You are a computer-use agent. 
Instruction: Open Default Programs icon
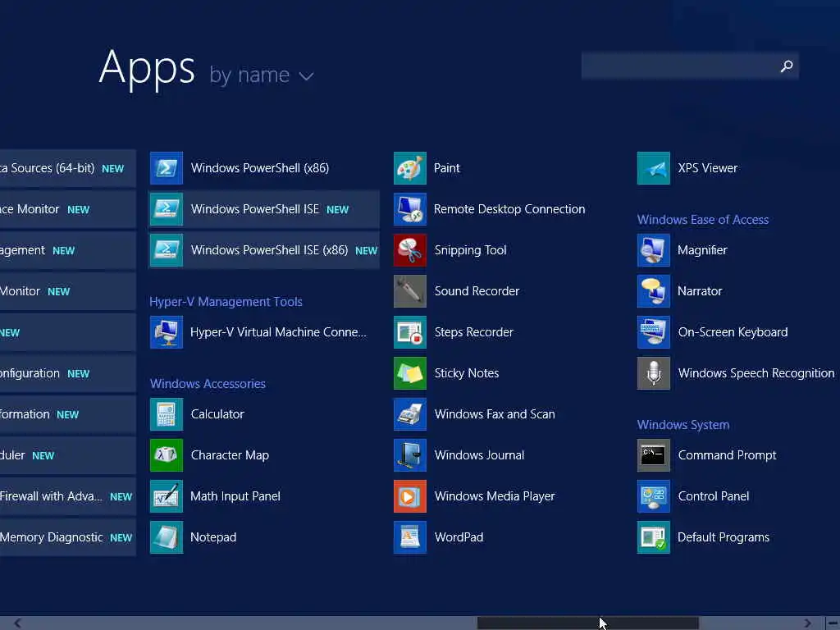coord(654,537)
